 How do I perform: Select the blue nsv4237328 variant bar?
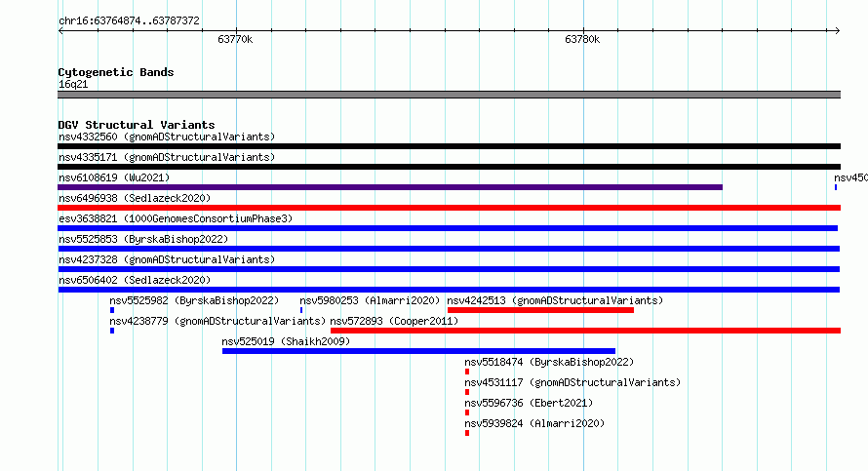tap(449, 269)
